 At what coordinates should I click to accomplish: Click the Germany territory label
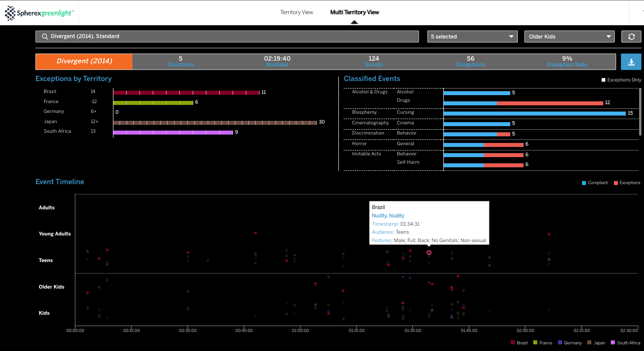(54, 112)
